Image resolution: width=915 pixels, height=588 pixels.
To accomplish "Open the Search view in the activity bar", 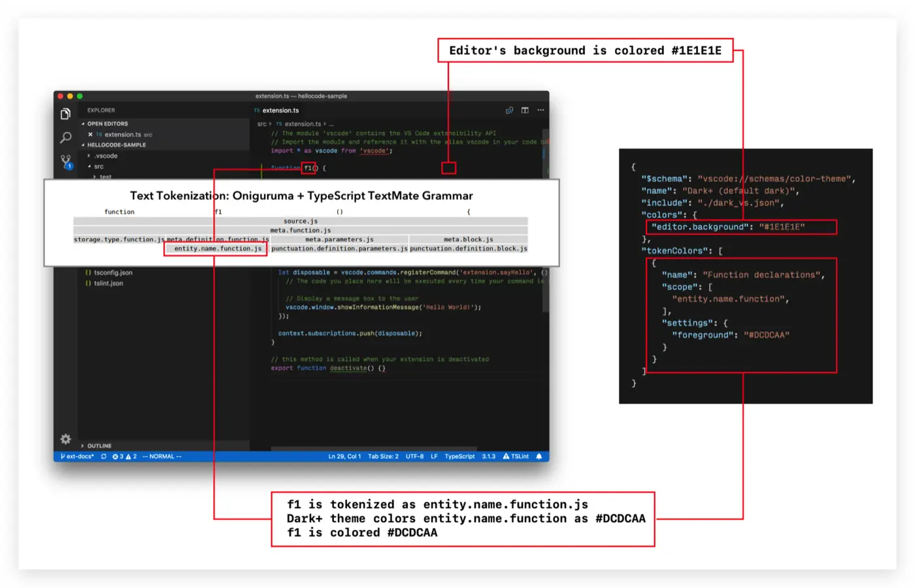I will (65, 137).
